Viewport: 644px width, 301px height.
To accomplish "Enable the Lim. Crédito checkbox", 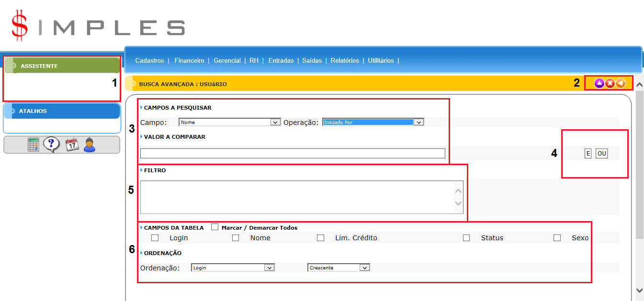I will (320, 238).
